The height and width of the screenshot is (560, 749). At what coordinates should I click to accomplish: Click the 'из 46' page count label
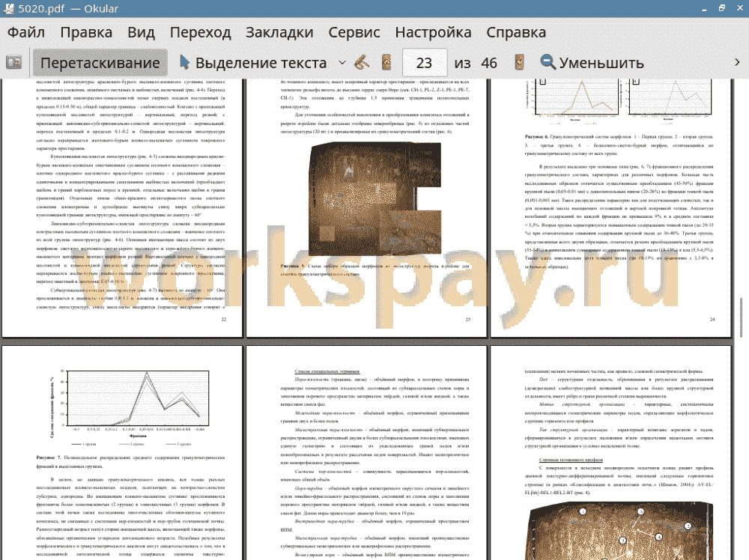click(x=476, y=63)
